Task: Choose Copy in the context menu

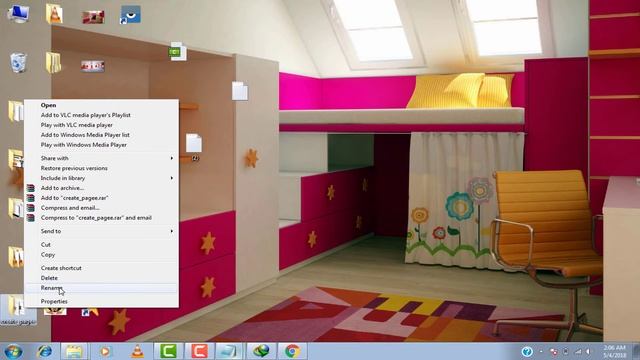Action: point(101,254)
